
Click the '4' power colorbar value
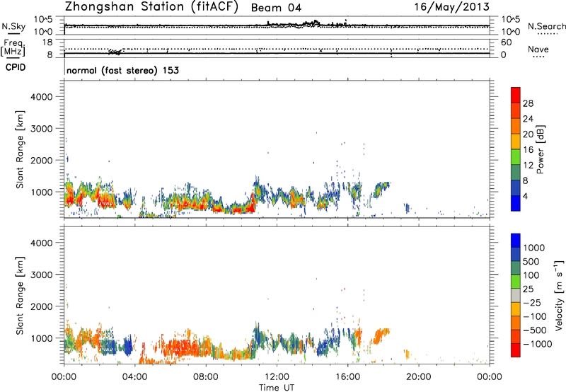click(525, 197)
